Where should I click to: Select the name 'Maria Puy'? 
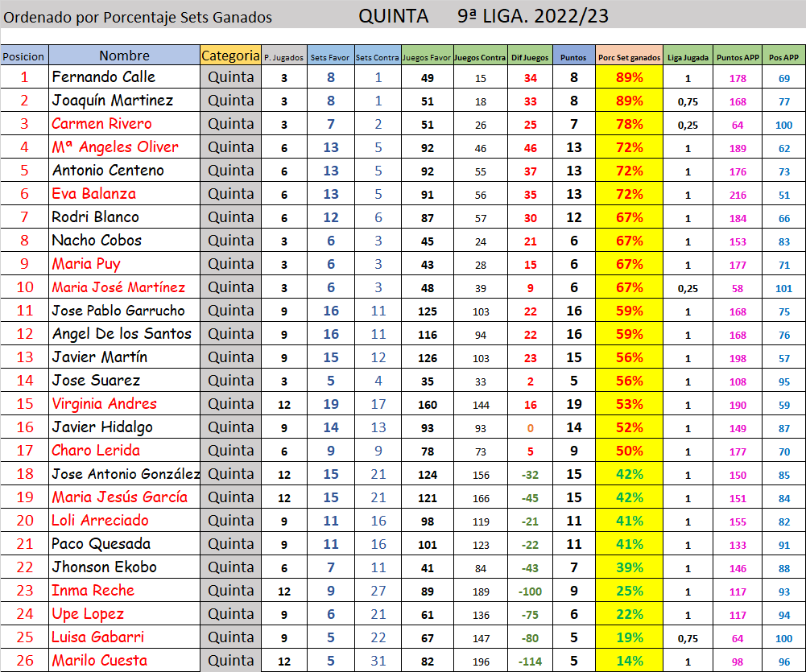click(86, 264)
